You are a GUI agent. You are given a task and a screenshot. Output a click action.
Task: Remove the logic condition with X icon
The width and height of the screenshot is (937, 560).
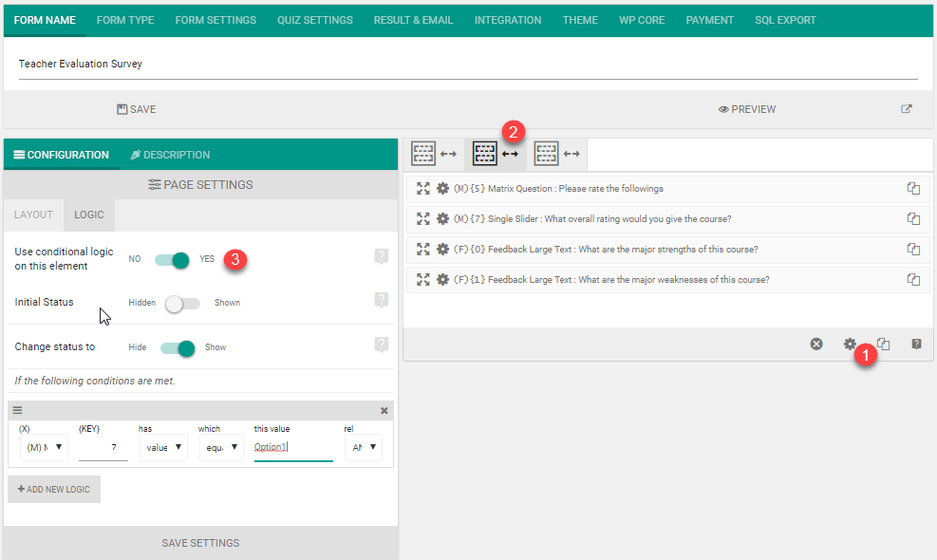pyautogui.click(x=384, y=411)
